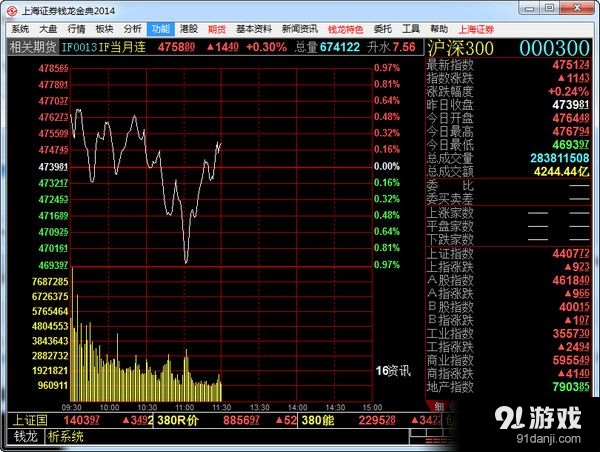This screenshot has width=600, height=452.
Task: Open the 钱龙特色 menu
Action: pyautogui.click(x=346, y=29)
